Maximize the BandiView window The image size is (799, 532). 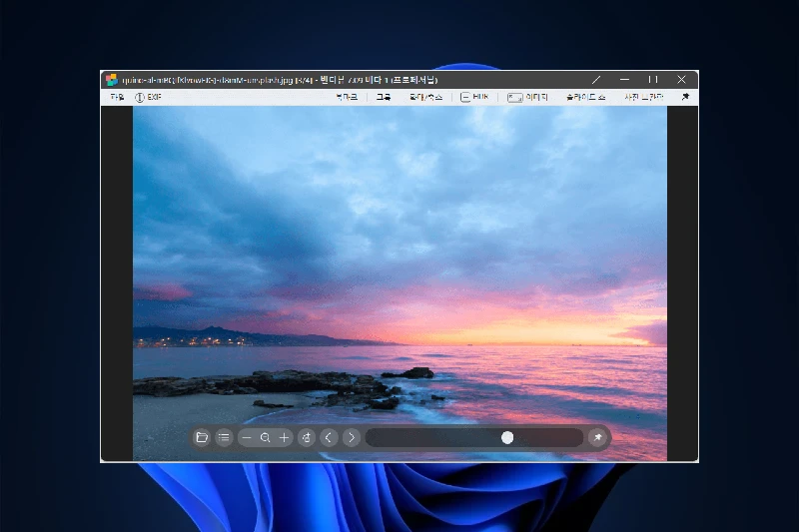[x=653, y=80]
